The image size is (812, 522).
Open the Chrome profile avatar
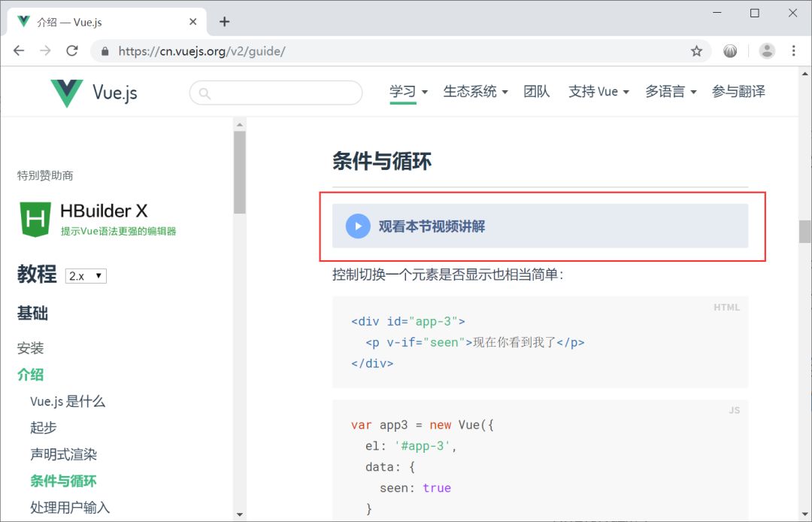point(766,51)
